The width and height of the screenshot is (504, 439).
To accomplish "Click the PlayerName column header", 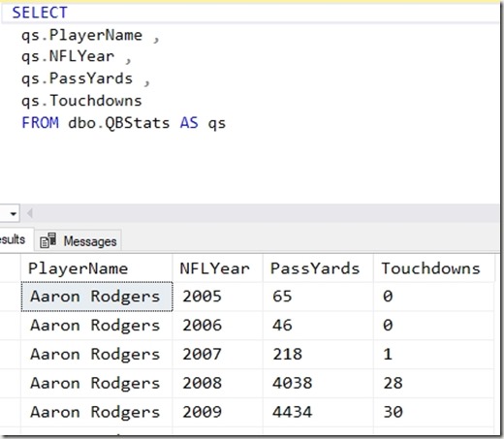I will (x=97, y=268).
